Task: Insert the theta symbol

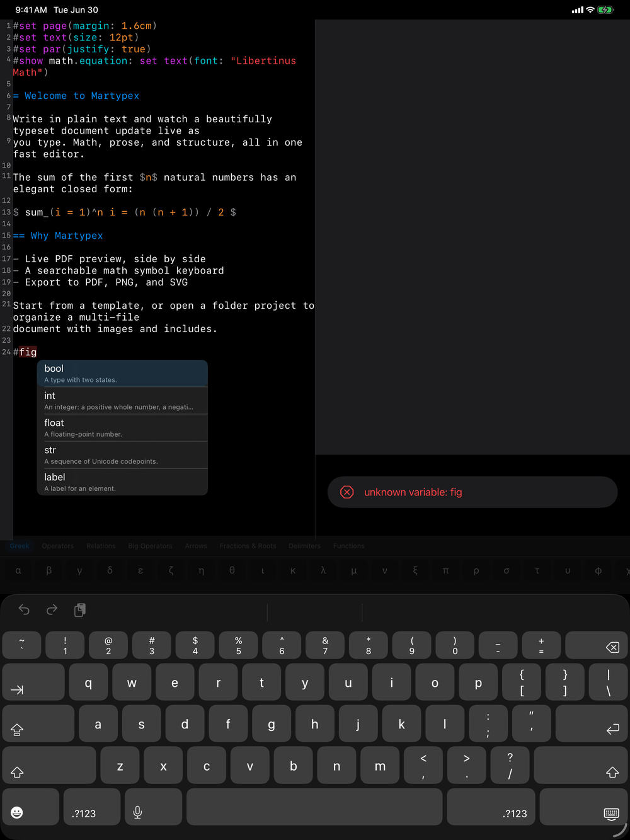Action: click(232, 570)
